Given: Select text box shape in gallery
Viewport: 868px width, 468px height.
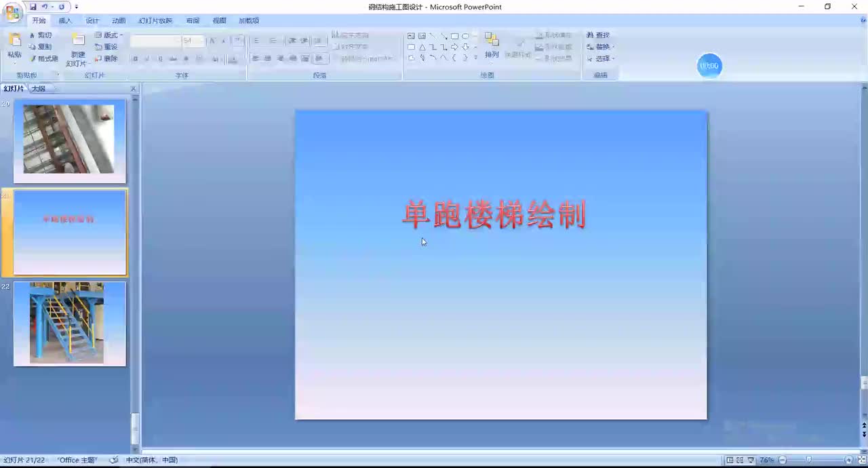Looking at the screenshot, I should click(411, 36).
